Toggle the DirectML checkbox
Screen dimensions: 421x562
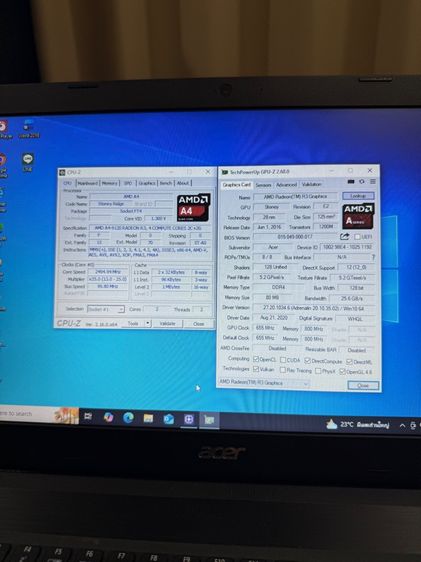[x=349, y=362]
